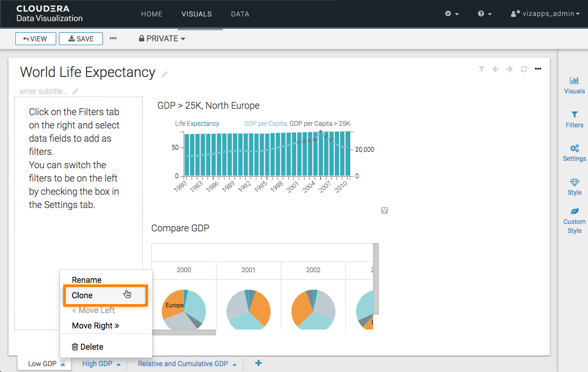Expand the High GDP tab arrow menu
The width and height of the screenshot is (588, 372).
pyautogui.click(x=118, y=365)
